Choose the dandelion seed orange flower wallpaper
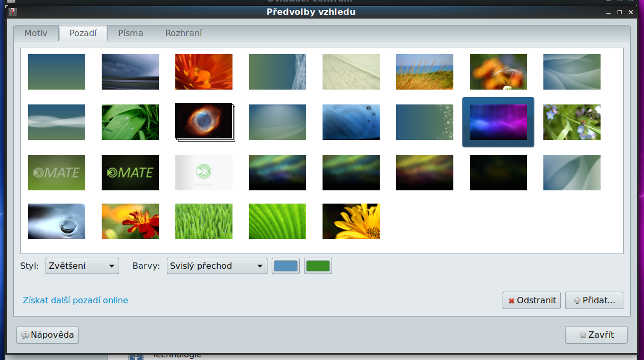Screen dimensions: 644x360 [498, 72]
